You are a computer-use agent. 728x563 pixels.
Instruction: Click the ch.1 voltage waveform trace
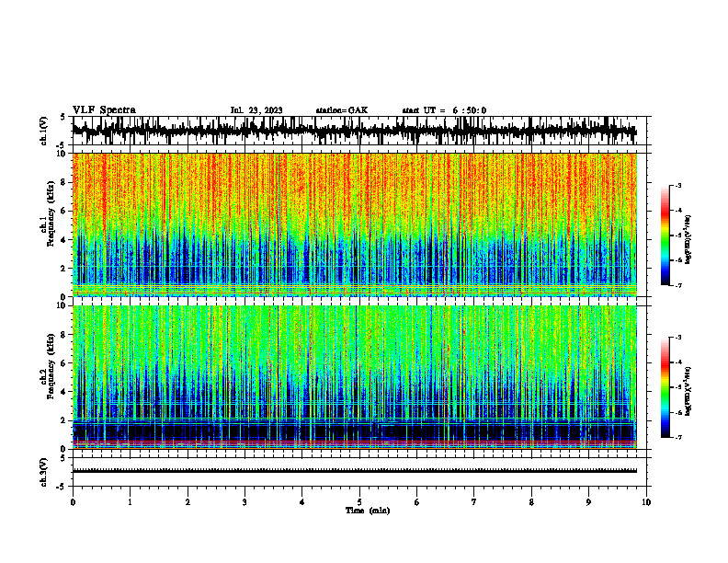pyautogui.click(x=354, y=131)
